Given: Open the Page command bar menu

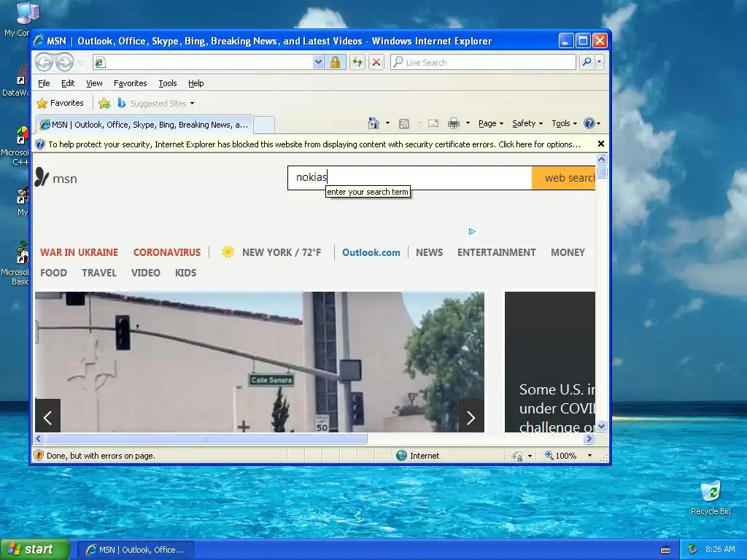Looking at the screenshot, I should (x=491, y=123).
